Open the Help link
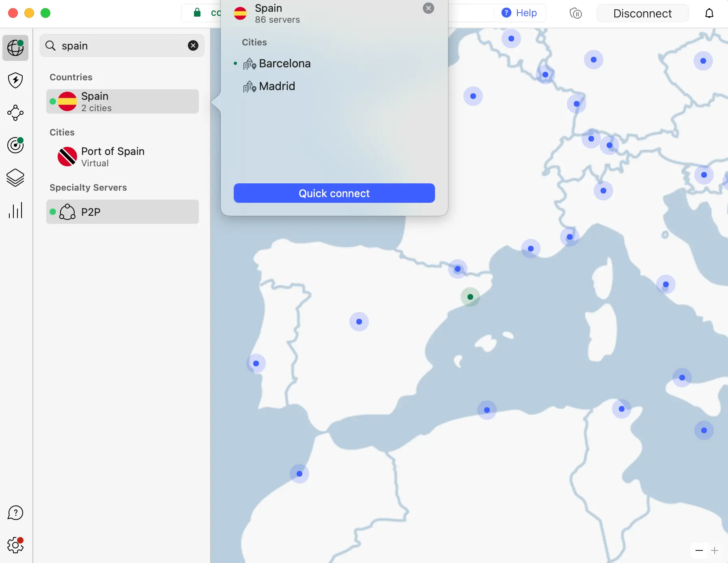 pyautogui.click(x=519, y=13)
